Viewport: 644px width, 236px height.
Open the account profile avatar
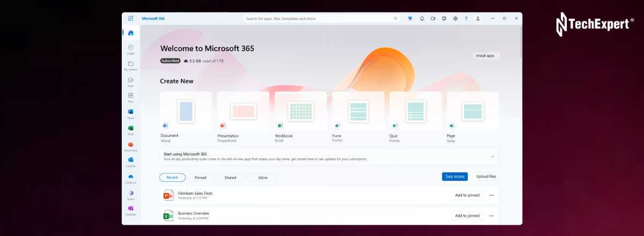coord(478,18)
